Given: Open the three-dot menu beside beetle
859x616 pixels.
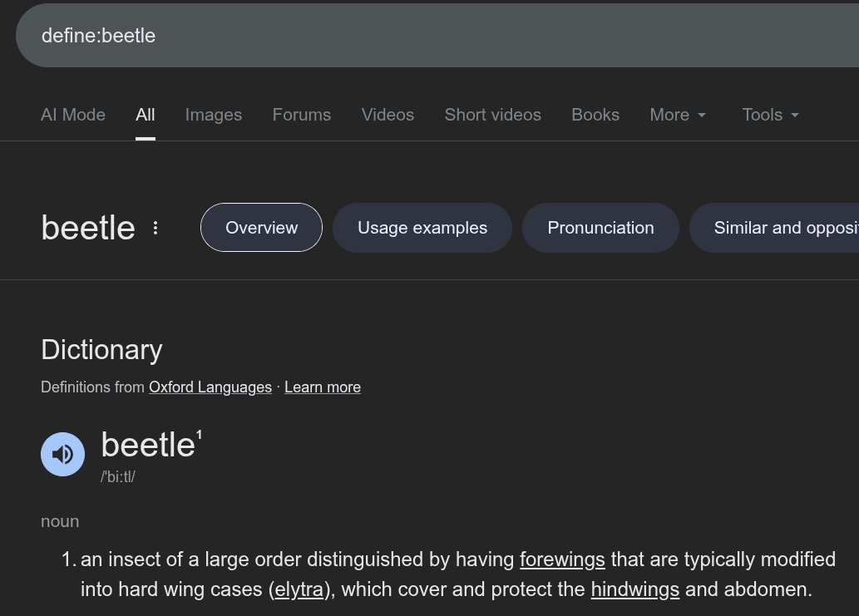Looking at the screenshot, I should [x=156, y=228].
